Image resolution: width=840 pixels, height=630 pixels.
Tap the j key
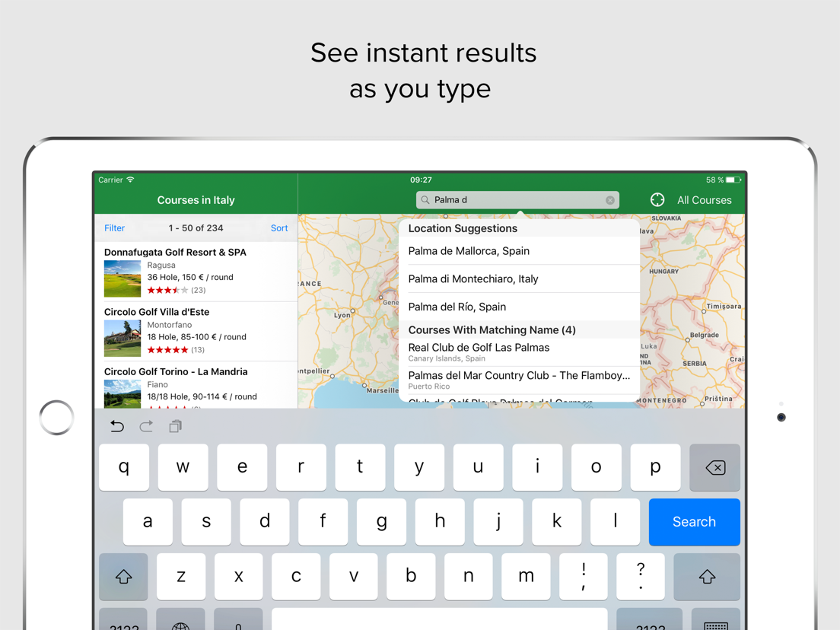(498, 522)
